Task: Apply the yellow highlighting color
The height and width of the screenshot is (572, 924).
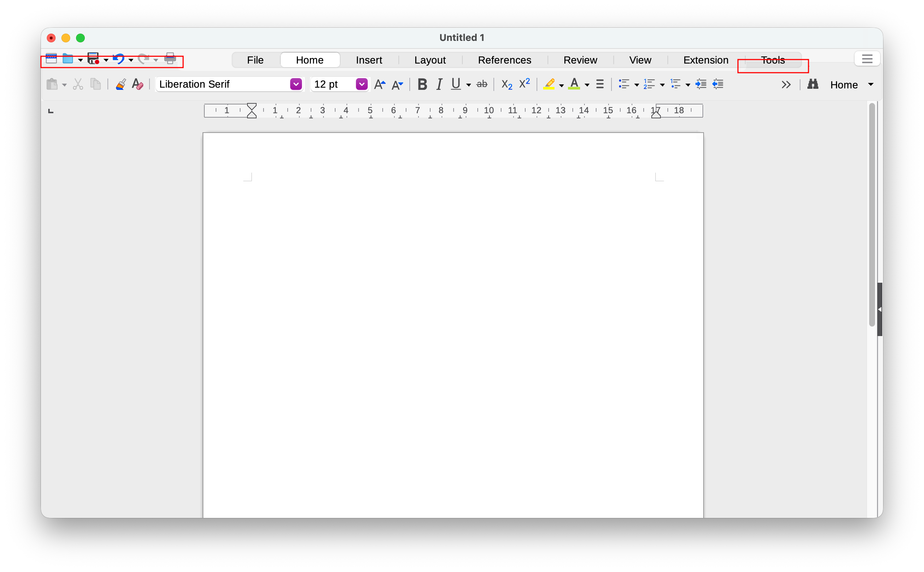Action: 549,84
